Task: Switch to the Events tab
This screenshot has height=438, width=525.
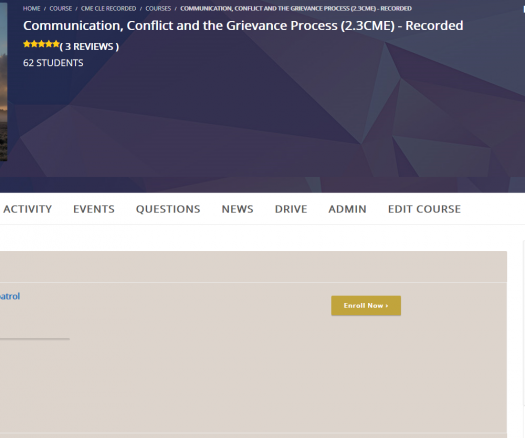Action: (94, 209)
